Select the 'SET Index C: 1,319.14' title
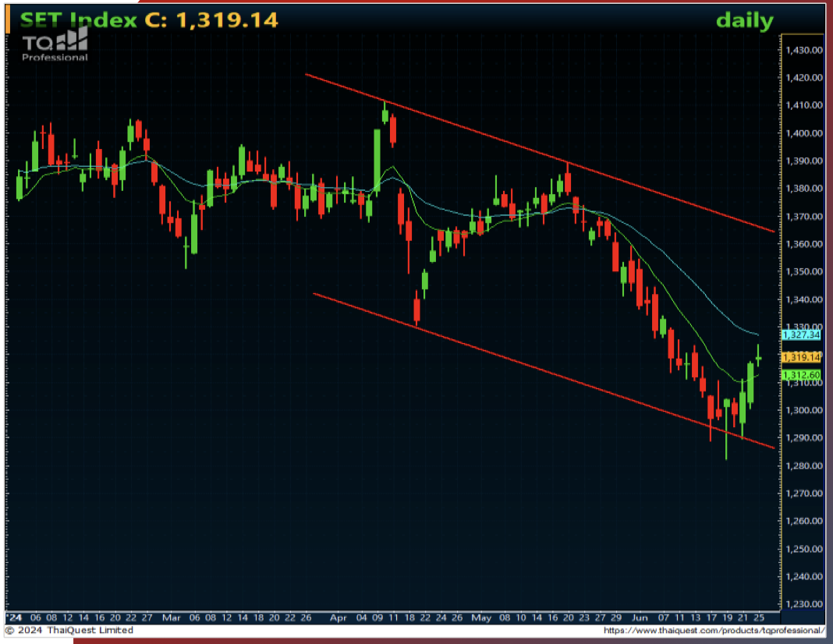The width and height of the screenshot is (833, 644). coord(149,20)
